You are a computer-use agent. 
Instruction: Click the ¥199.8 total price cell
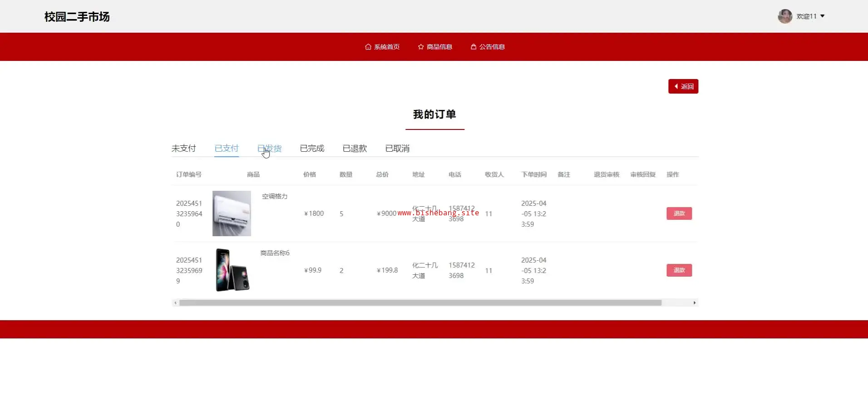tap(387, 270)
